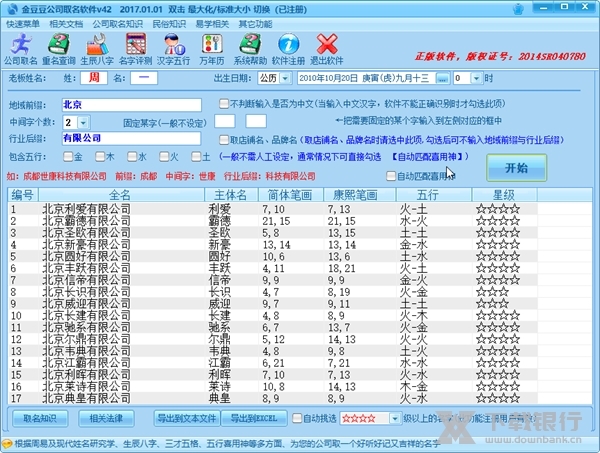Enable 自动匹配喜用神 checkbox
Screen dimensions: 600x453
391,176
